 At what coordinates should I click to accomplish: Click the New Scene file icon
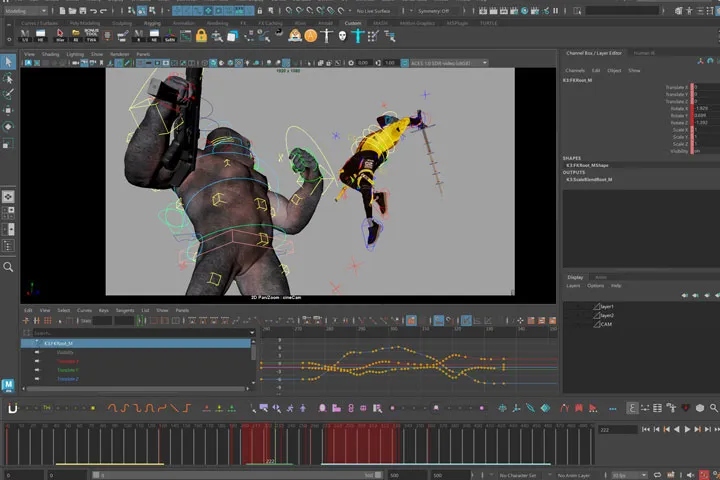tap(62, 11)
